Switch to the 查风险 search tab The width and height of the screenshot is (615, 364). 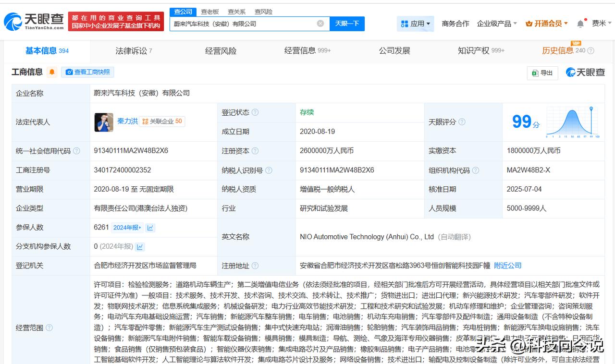click(x=263, y=12)
